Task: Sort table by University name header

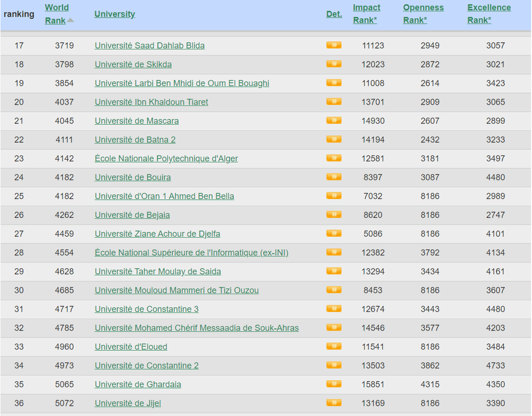Action: [115, 14]
